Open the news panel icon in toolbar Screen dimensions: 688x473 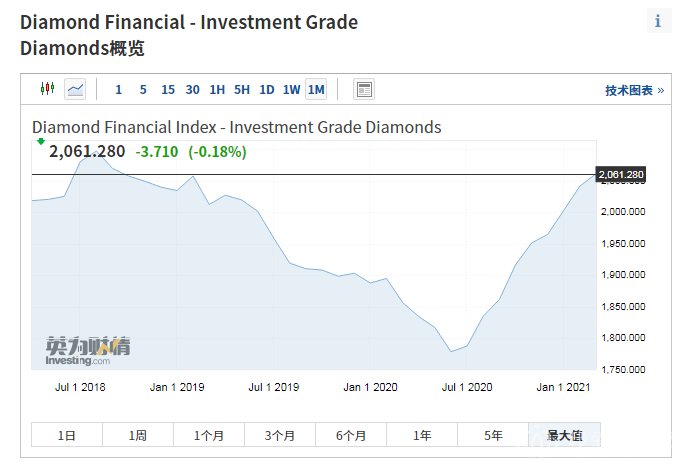[x=364, y=89]
